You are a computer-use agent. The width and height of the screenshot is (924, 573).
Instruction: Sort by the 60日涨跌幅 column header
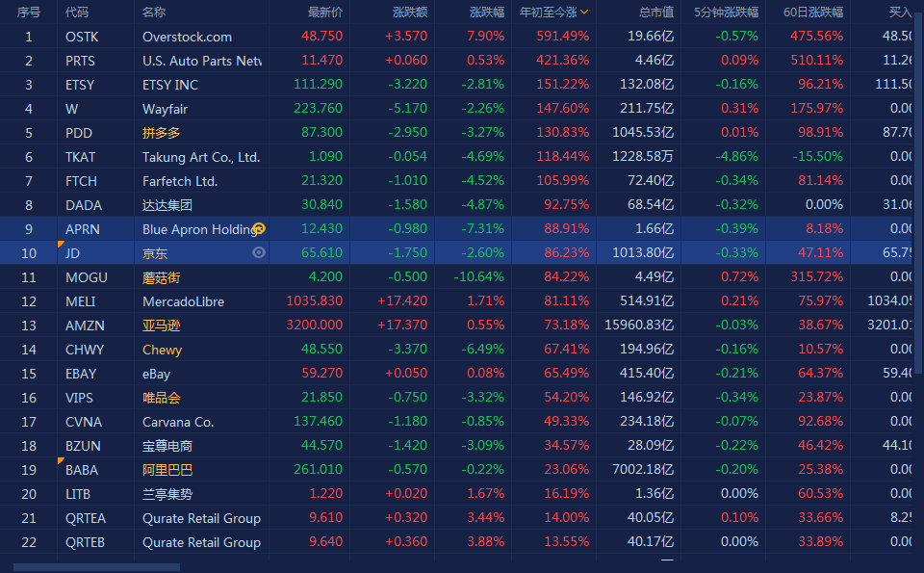click(x=813, y=12)
